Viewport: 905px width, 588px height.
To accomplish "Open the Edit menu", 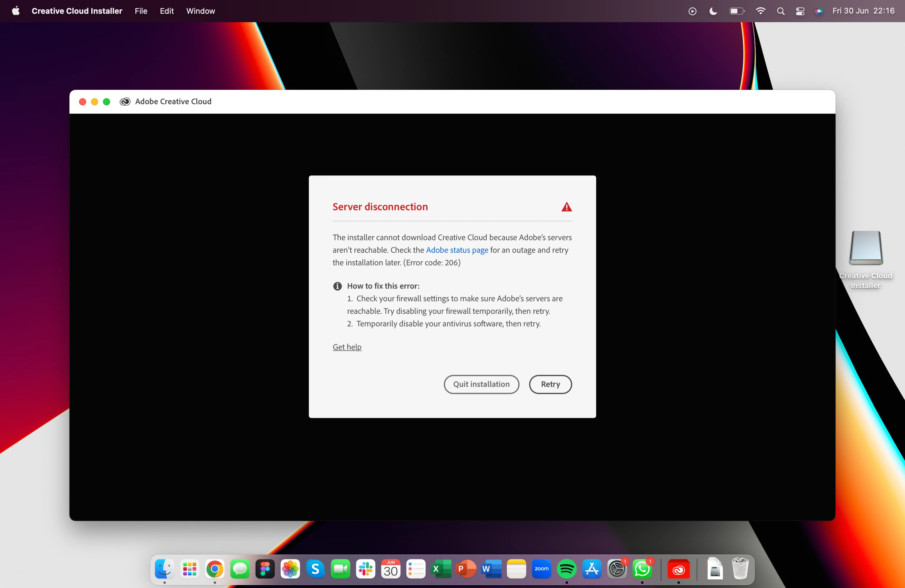I will pyautogui.click(x=167, y=11).
